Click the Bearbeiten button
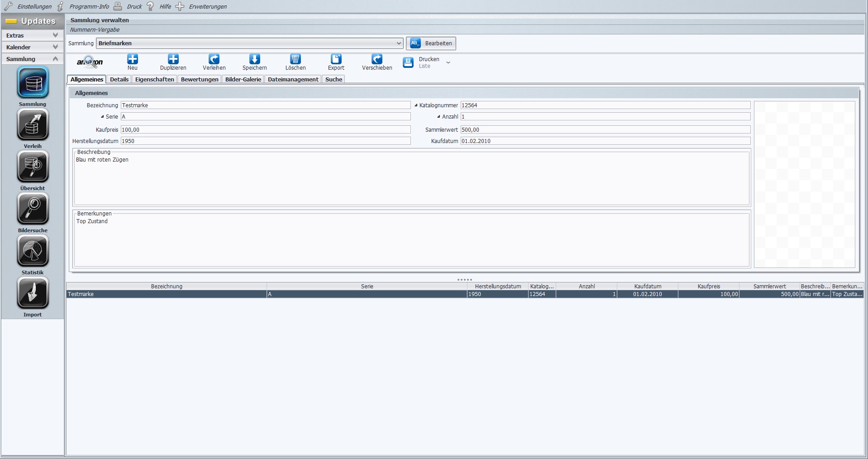This screenshot has height=459, width=868. [x=431, y=43]
